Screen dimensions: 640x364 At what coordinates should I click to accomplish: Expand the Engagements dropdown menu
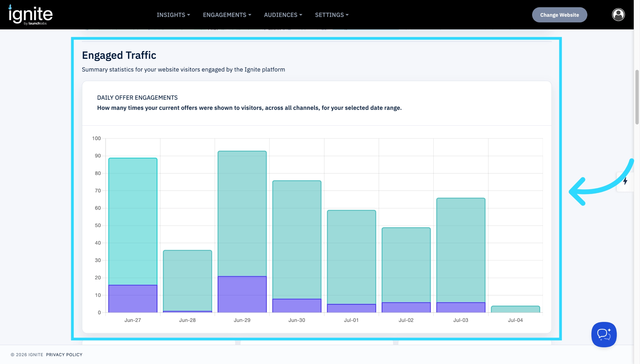[x=227, y=15]
